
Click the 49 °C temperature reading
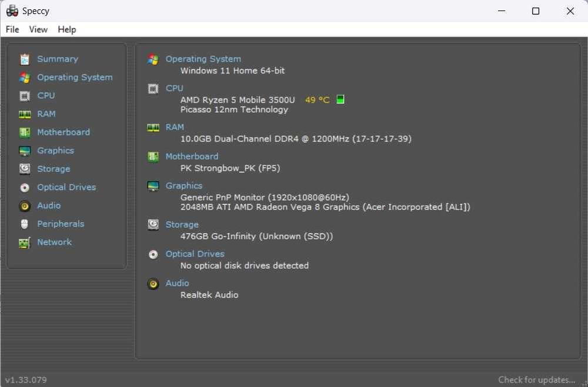click(x=318, y=100)
